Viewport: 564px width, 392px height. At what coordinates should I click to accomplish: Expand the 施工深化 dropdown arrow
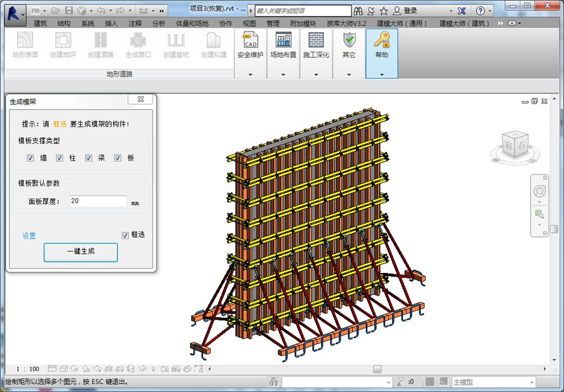click(x=316, y=75)
